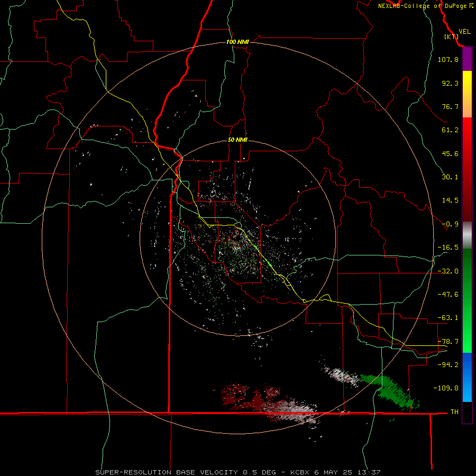Click the green inbound velocity echo patch
476x476 pixels.
click(390, 391)
